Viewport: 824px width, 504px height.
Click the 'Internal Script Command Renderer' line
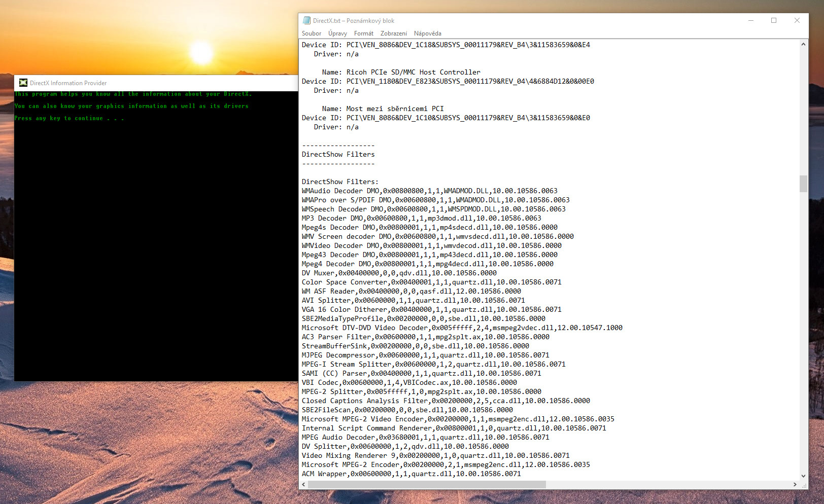pos(454,428)
